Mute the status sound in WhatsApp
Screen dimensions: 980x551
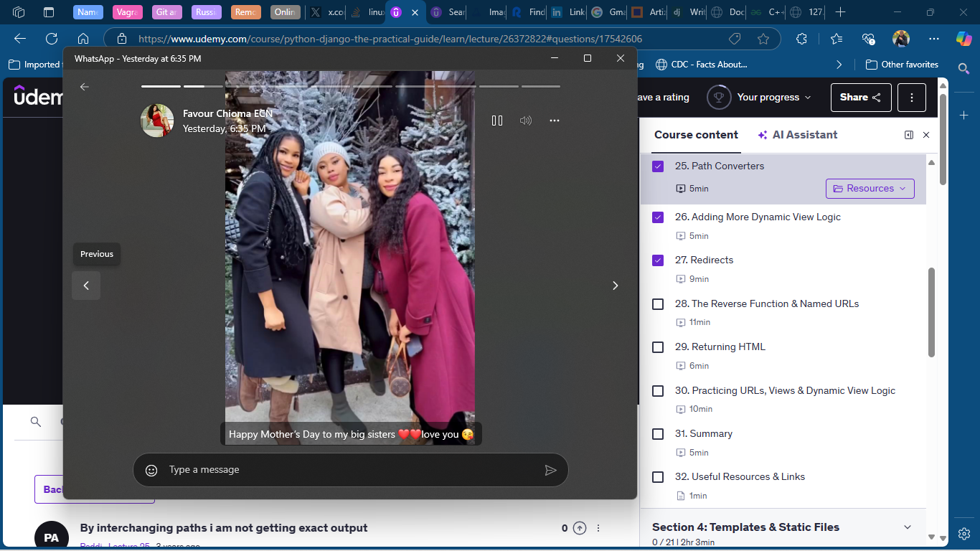pyautogui.click(x=526, y=121)
